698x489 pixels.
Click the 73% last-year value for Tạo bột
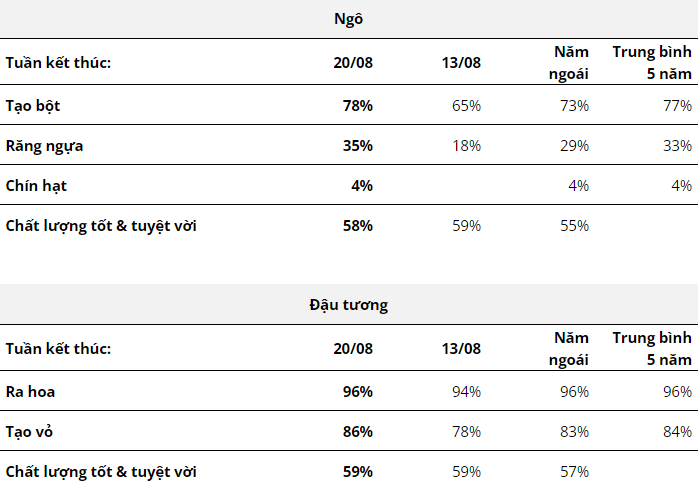574,105
